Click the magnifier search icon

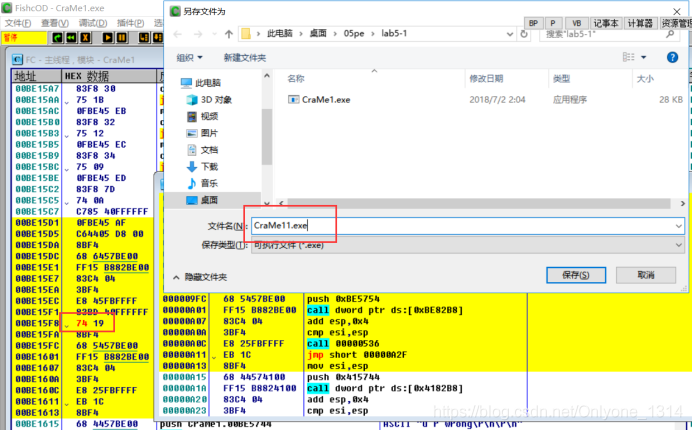[x=670, y=34]
